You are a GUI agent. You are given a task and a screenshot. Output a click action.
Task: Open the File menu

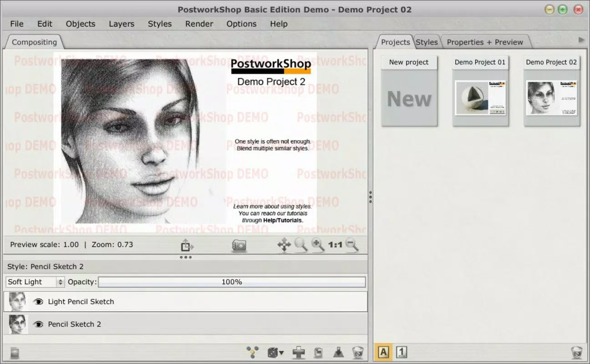(17, 24)
